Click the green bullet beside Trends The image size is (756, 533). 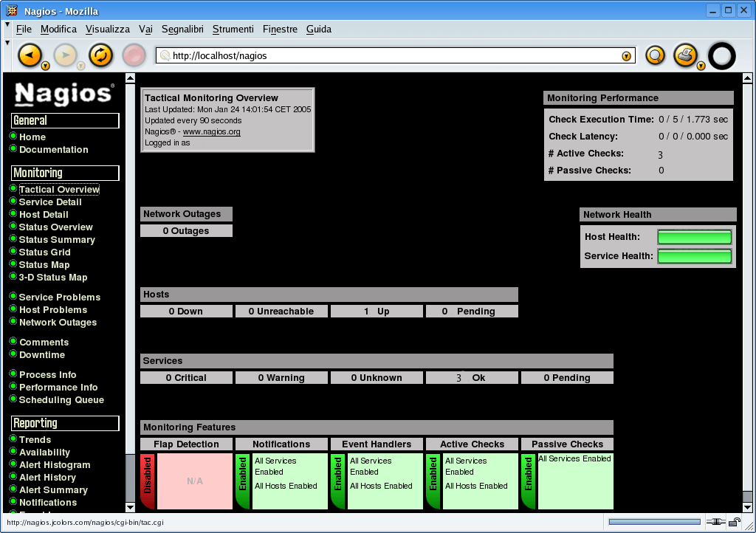[13, 439]
